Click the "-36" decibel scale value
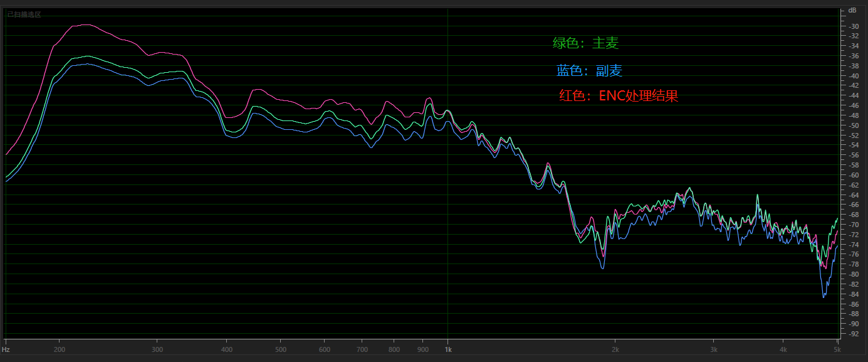Screen dimensions: 868x362 pyautogui.click(x=853, y=56)
